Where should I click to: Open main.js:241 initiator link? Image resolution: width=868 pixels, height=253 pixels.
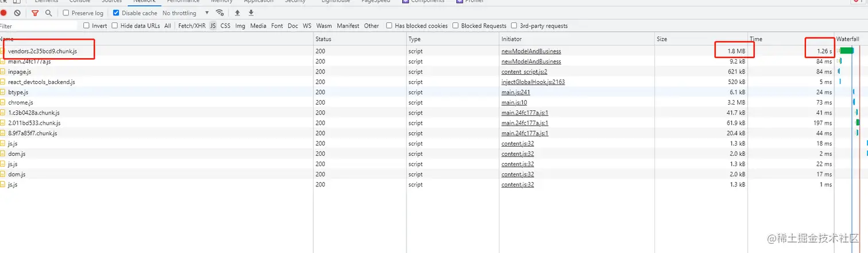[x=516, y=92]
